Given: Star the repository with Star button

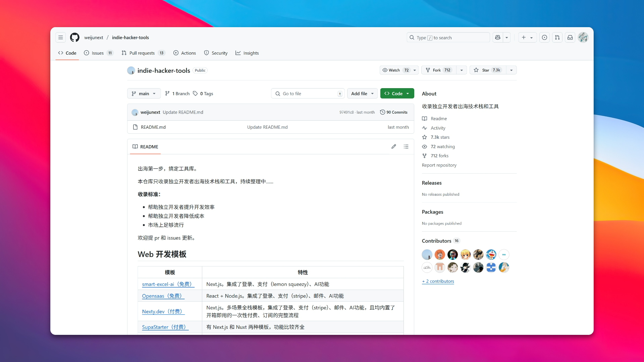Looking at the screenshot, I should coord(488,70).
